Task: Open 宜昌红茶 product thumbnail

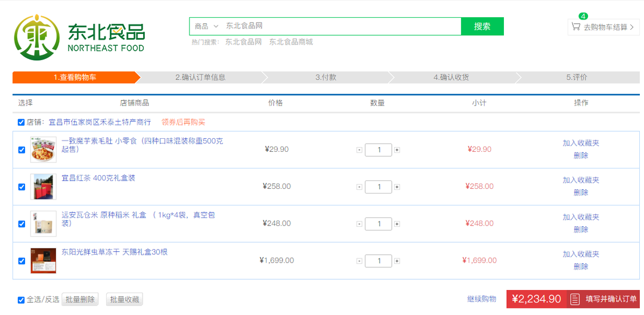Action: (x=44, y=186)
